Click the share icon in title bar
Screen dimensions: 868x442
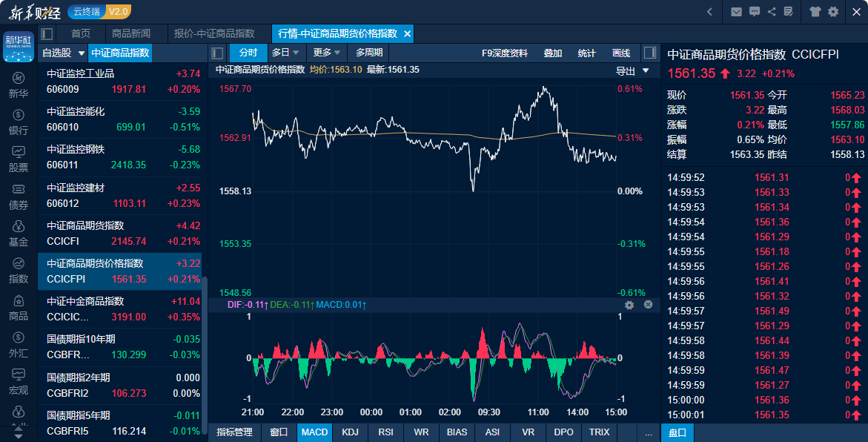coord(772,12)
